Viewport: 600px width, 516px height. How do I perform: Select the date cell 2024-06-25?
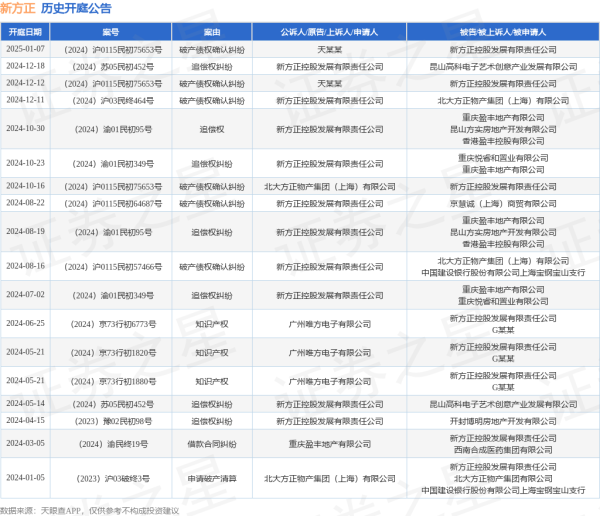[25, 323]
